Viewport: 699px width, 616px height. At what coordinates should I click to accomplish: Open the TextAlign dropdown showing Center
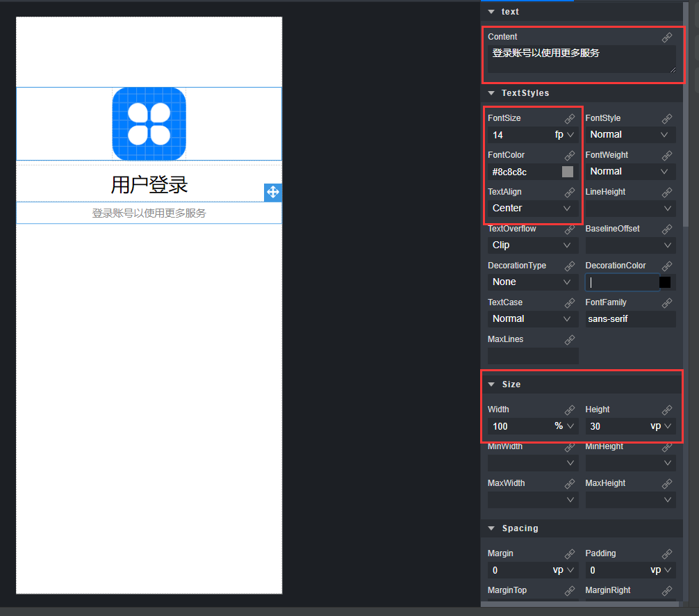pos(532,208)
